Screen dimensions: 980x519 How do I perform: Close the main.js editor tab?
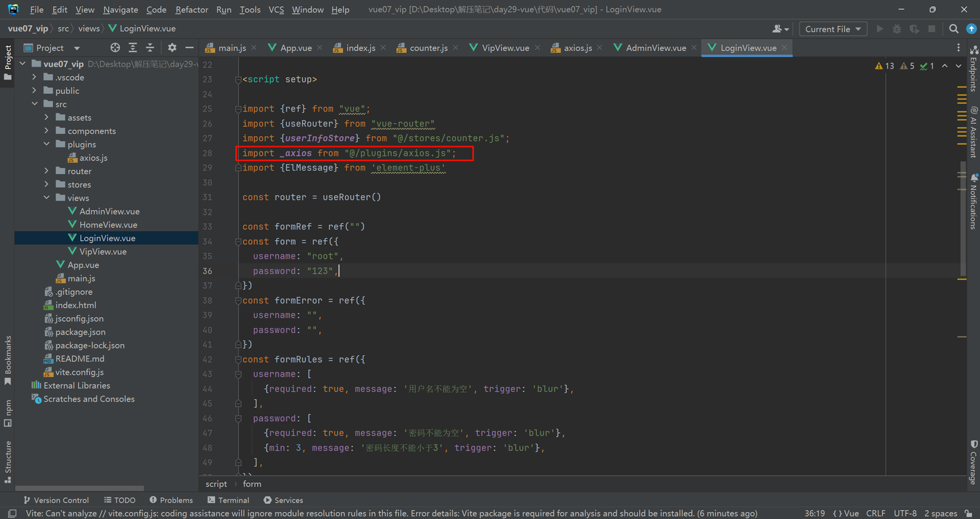click(x=254, y=48)
